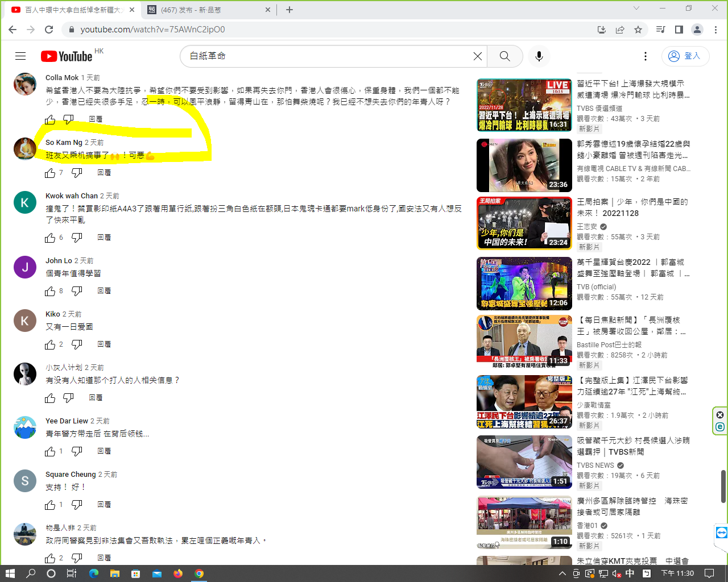Open 萬千星輝賀台慶2022 video thumbnail
728x582 pixels.
point(524,284)
